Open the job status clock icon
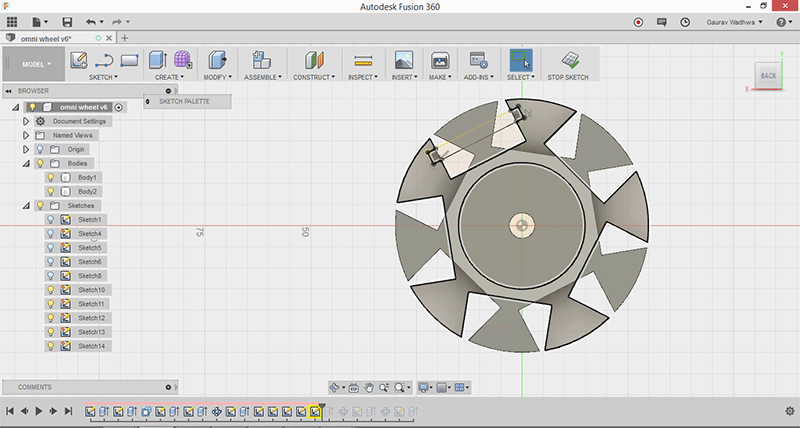 click(x=684, y=21)
